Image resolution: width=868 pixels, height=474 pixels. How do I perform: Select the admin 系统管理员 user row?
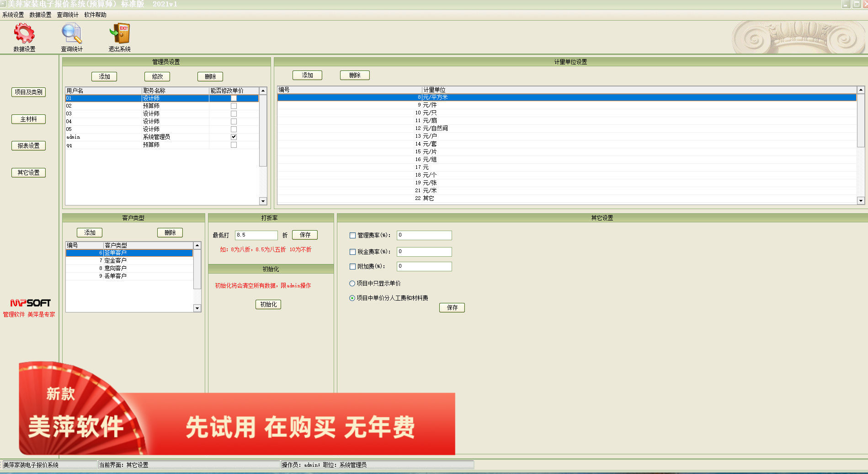pyautogui.click(x=162, y=137)
